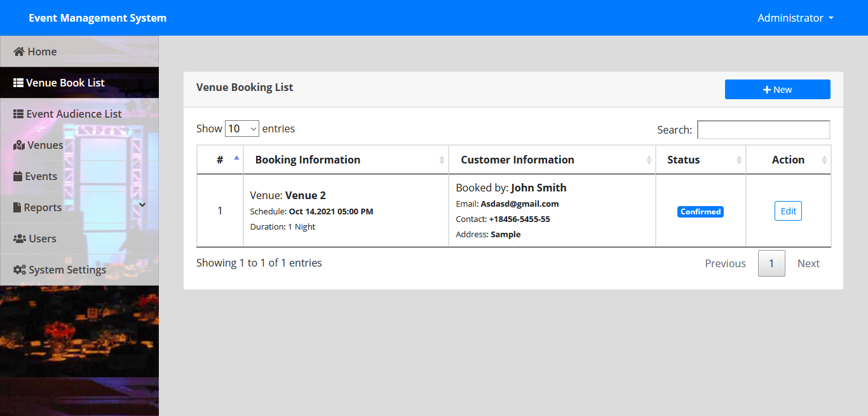Click the Status column header
The height and width of the screenshot is (416, 868).
(701, 160)
